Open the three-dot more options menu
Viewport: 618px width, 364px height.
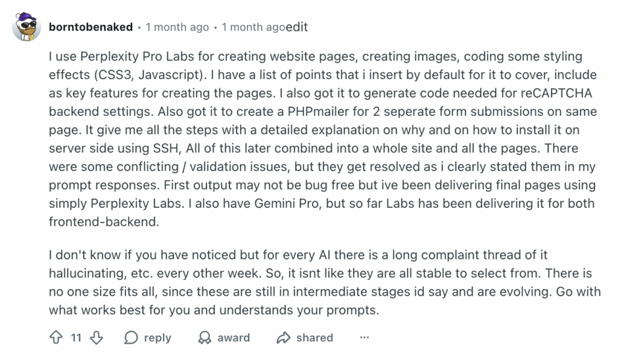pos(364,337)
